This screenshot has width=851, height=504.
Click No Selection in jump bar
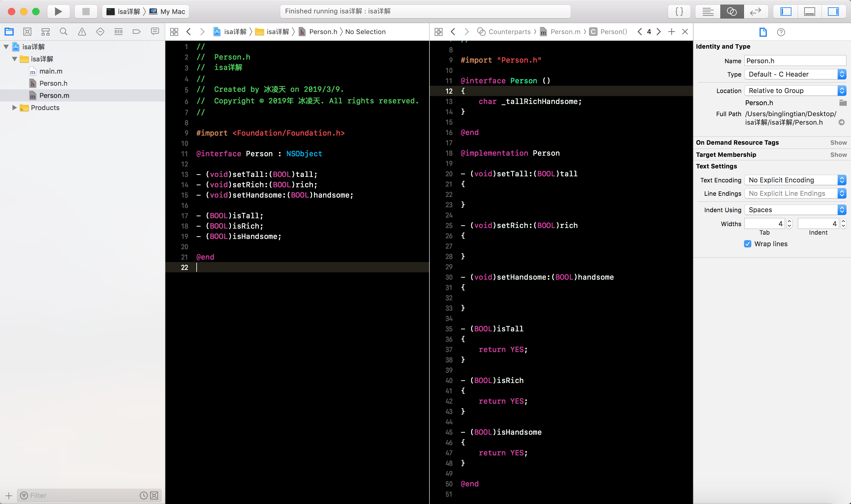tap(365, 32)
